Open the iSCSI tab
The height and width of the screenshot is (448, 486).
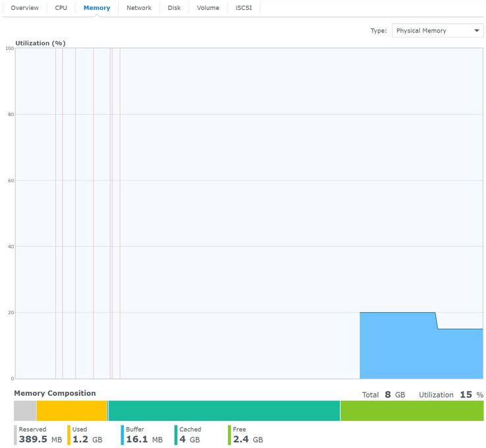(243, 8)
